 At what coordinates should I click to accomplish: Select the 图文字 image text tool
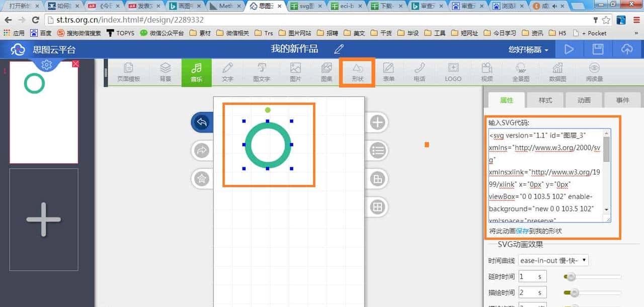click(262, 72)
